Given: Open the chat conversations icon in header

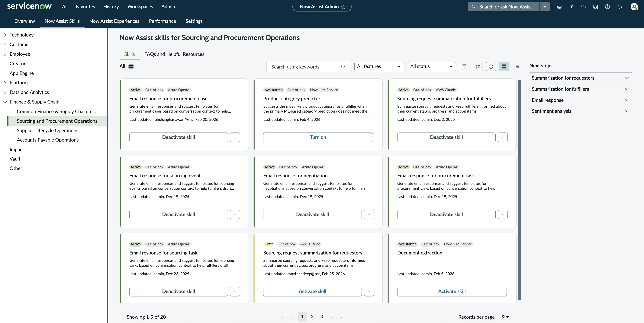Looking at the screenshot, I should point(583,7).
